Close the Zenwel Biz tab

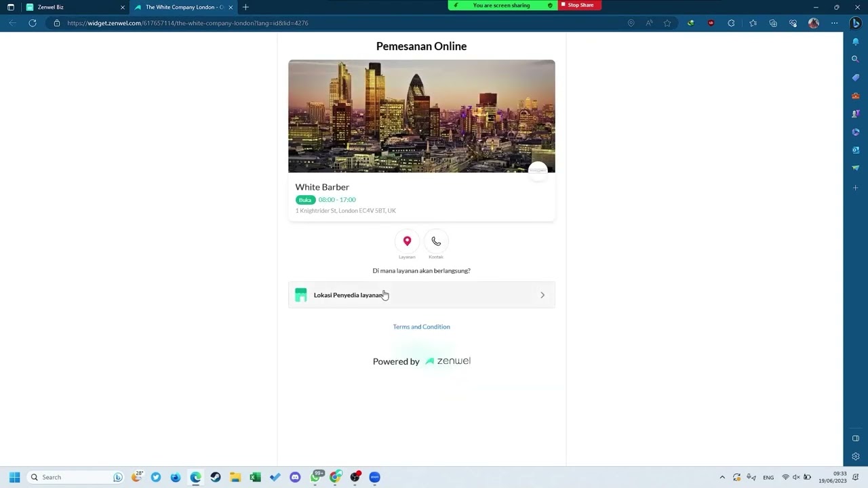123,7
